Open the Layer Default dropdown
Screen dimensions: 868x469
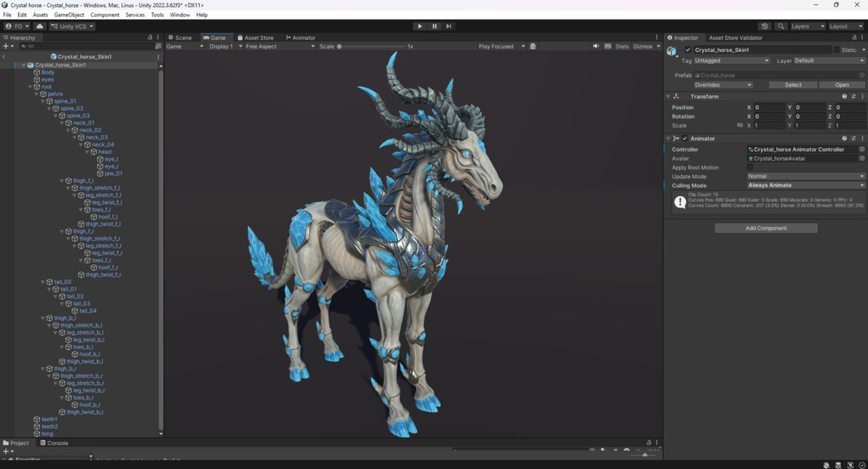point(830,61)
